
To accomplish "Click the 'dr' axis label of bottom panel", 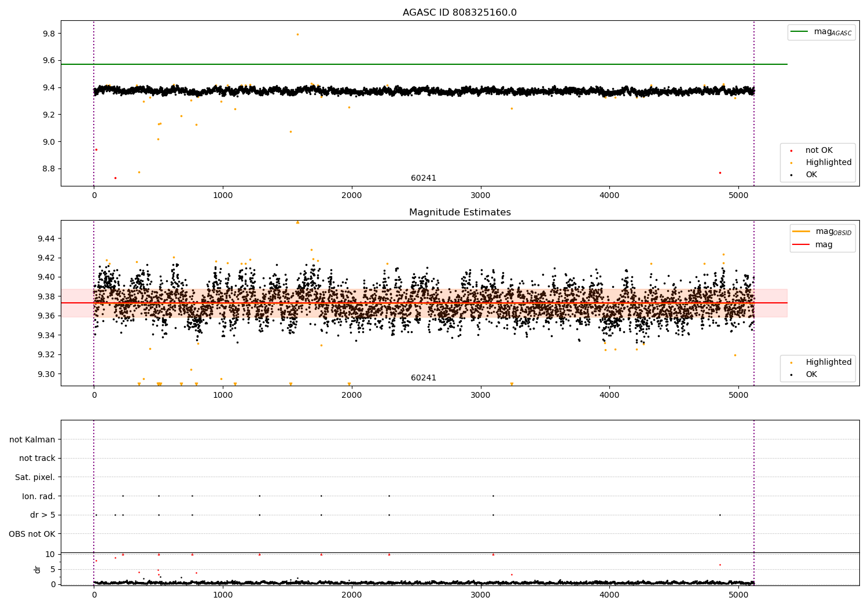I will 38,569.
